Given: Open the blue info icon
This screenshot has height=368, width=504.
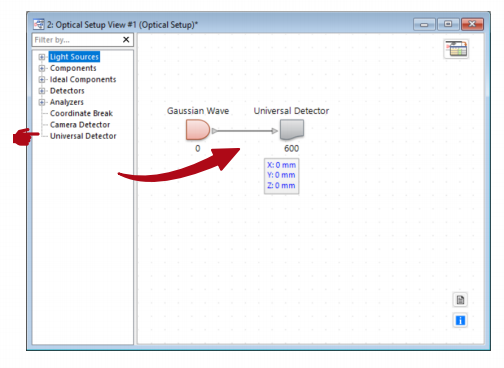Looking at the screenshot, I should tap(460, 320).
